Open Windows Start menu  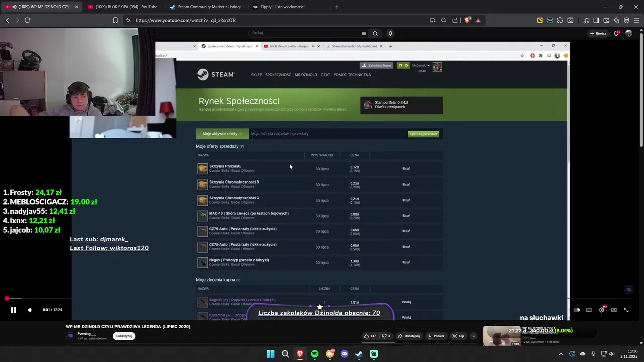[270, 354]
